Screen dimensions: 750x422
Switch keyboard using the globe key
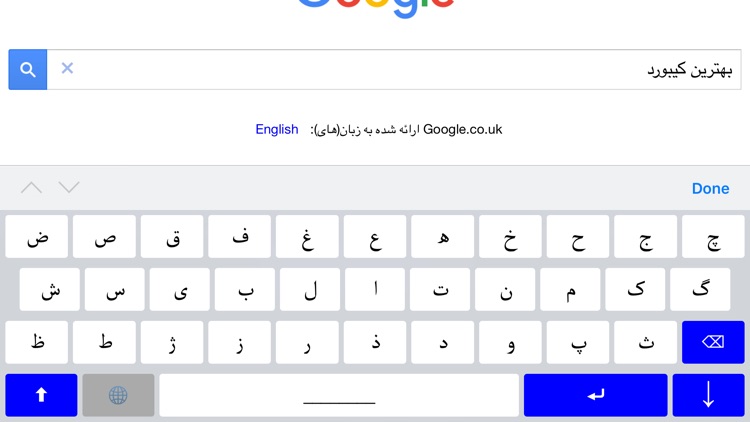pyautogui.click(x=118, y=395)
